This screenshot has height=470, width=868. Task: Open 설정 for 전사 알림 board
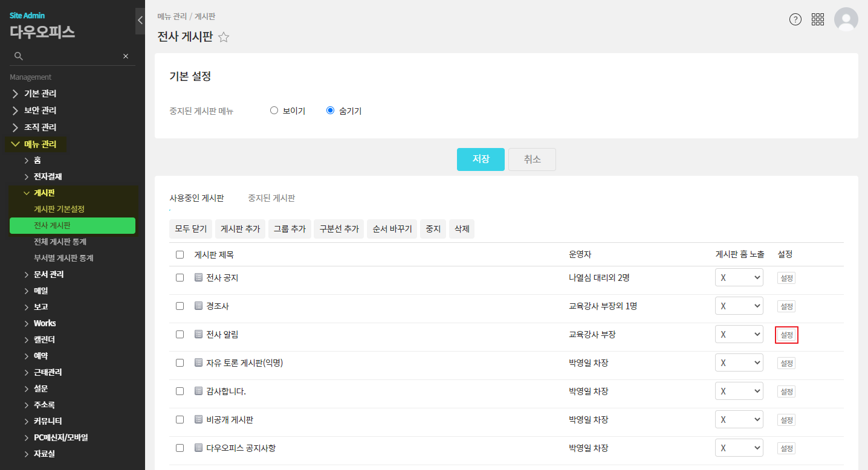786,335
